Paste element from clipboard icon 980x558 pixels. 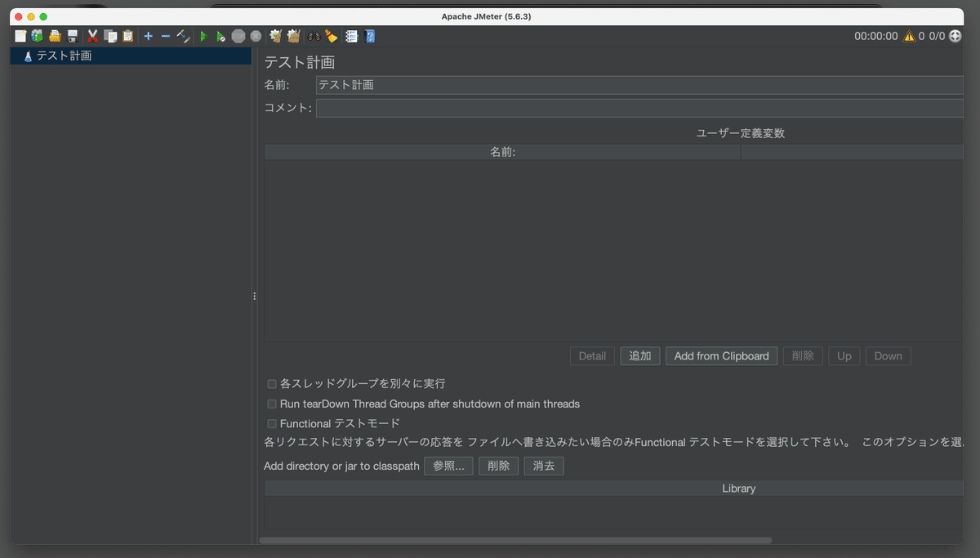coord(128,36)
